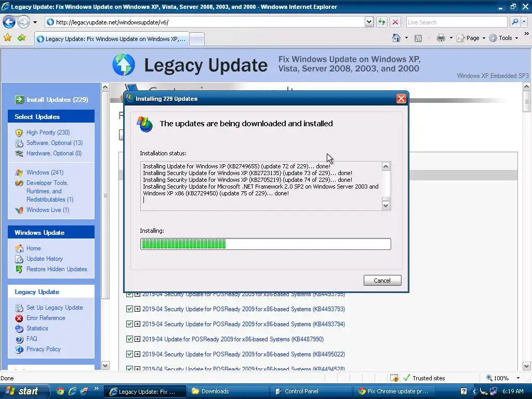Open the Error Reference link

(46, 318)
